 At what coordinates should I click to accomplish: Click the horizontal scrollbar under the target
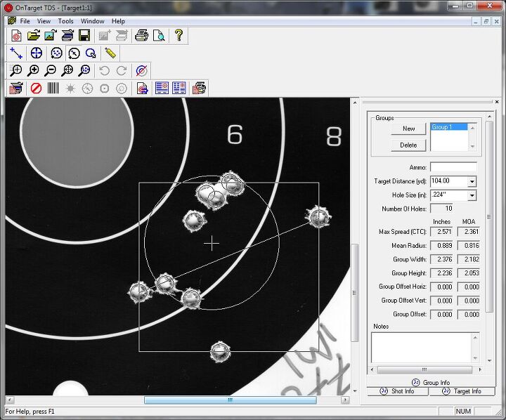[x=228, y=400]
